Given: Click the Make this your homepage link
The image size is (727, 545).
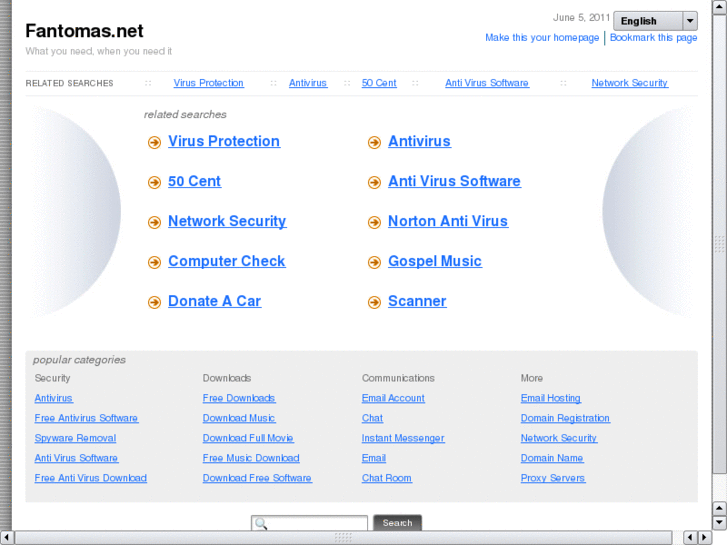Looking at the screenshot, I should [x=542, y=38].
